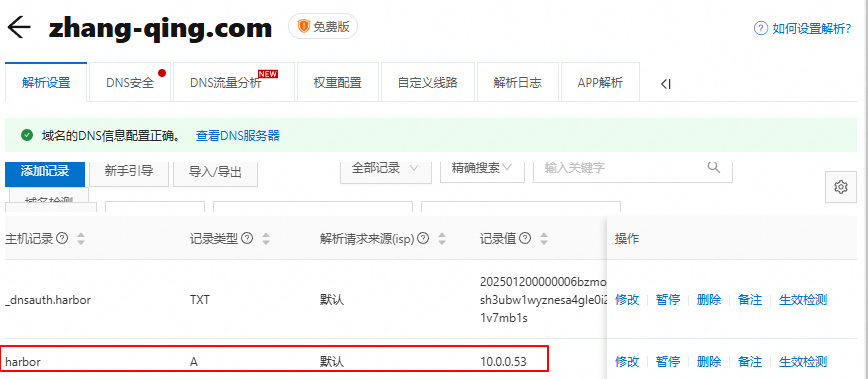Click the harbor host record cell
The image size is (868, 379).
(x=23, y=362)
